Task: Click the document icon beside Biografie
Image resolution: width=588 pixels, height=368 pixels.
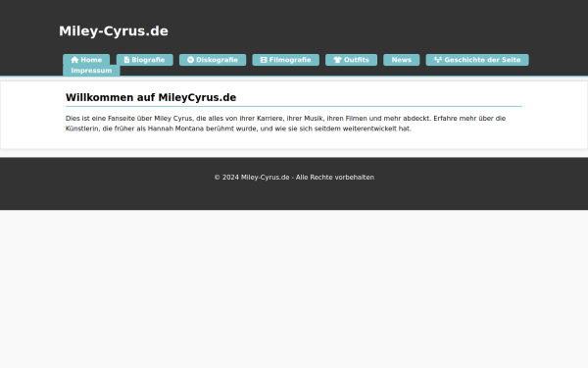Action: point(126,60)
